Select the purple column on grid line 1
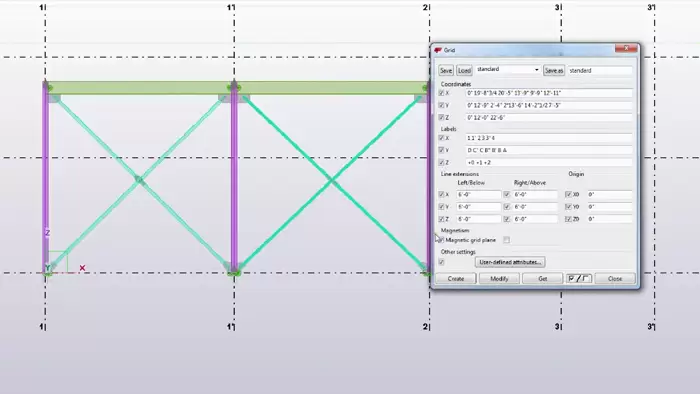 46,178
